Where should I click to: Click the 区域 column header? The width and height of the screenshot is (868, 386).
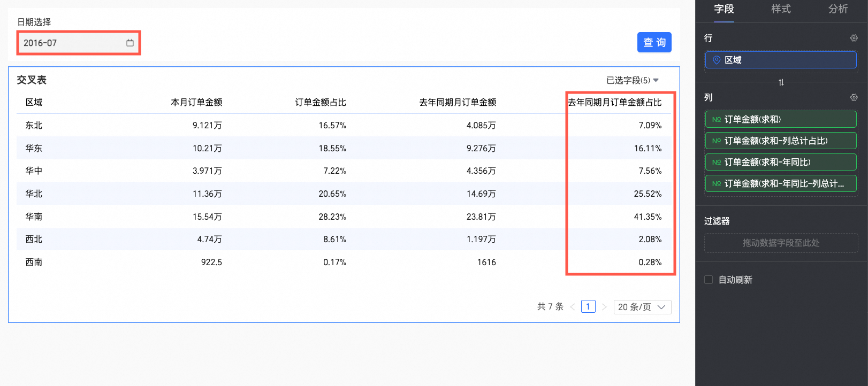point(34,102)
